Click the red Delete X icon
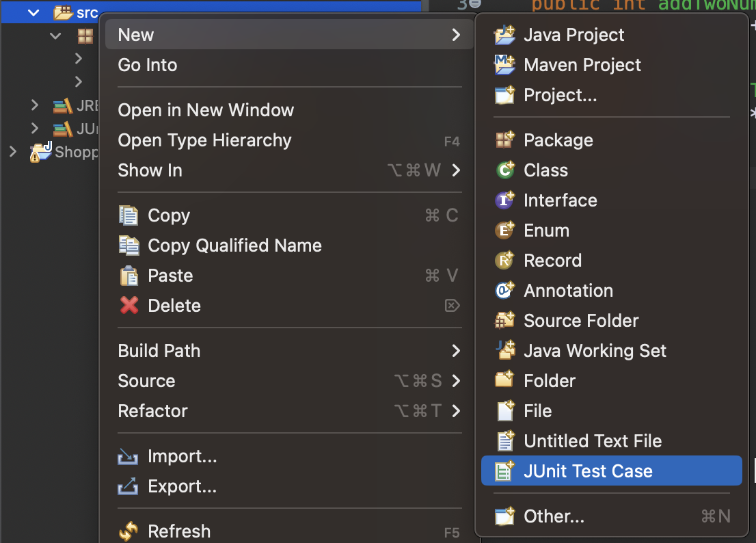 point(129,305)
